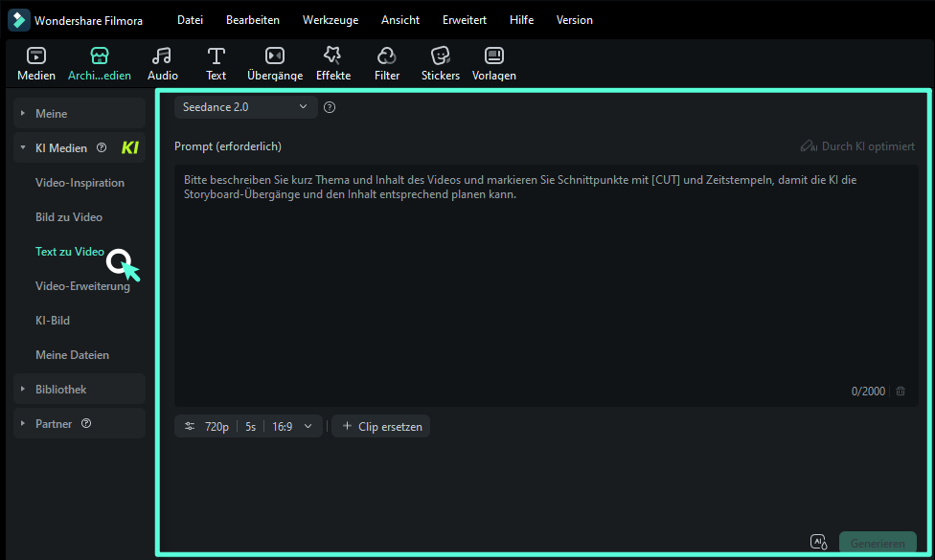Viewport: 935px width, 560px height.
Task: Click the help icon next to Seedance 2.0
Action: (330, 108)
